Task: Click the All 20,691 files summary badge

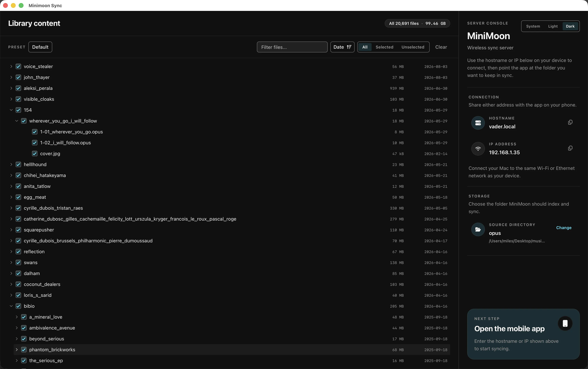Action: click(x=417, y=23)
